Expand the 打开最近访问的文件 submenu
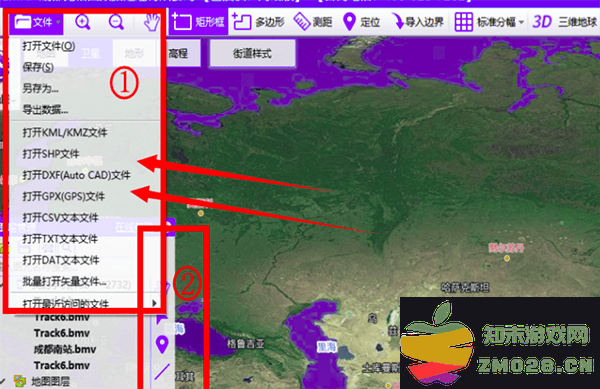 84,304
